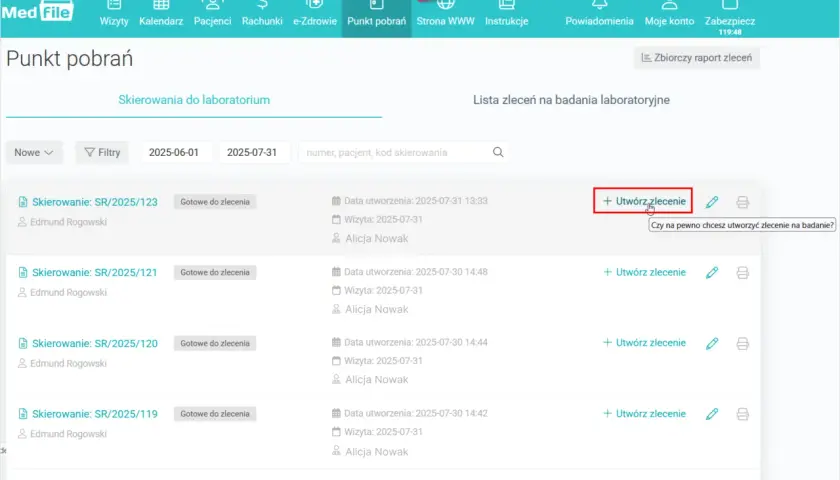
Task: Click Edmund Rogowski under SR/2025/119
Action: [x=68, y=434]
